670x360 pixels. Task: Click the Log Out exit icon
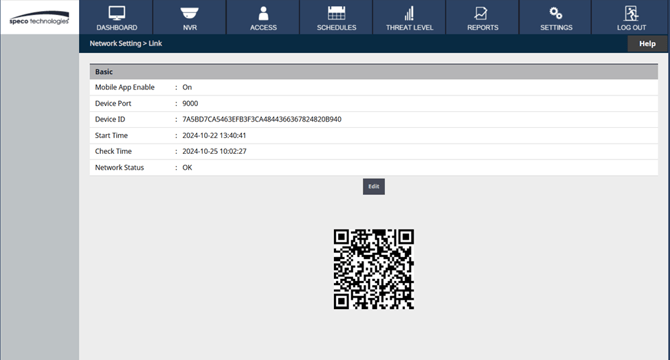coord(631,13)
